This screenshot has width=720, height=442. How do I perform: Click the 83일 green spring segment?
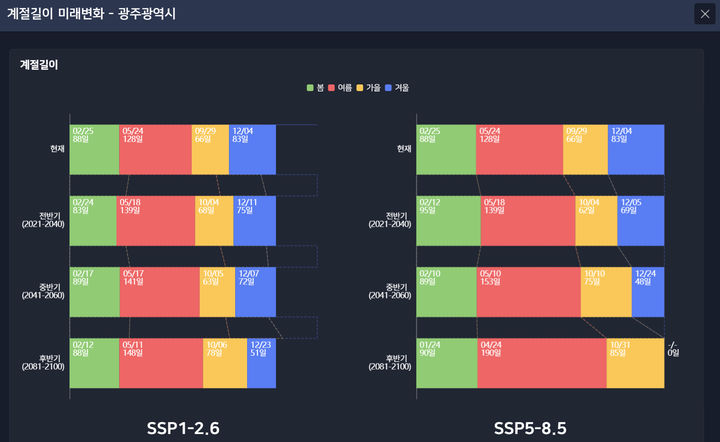point(93,221)
